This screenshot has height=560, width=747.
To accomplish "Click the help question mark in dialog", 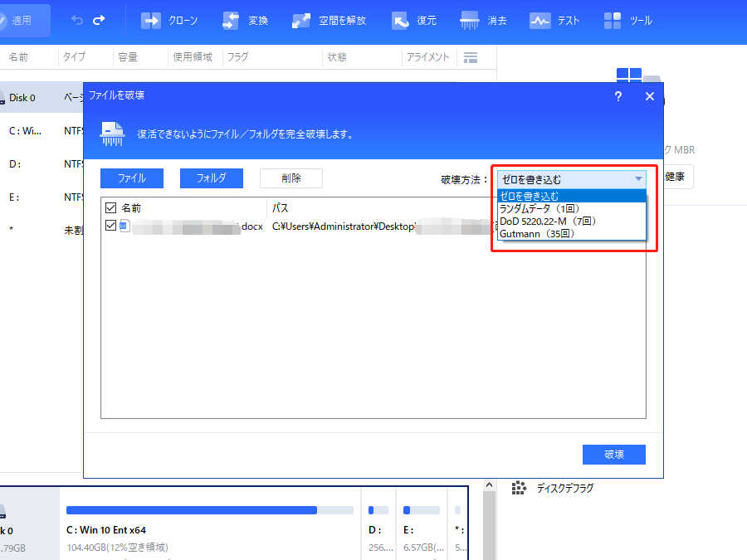I will pos(618,97).
